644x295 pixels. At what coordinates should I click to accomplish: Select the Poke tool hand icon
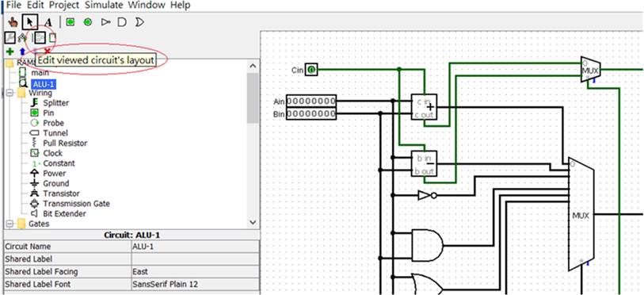(13, 21)
